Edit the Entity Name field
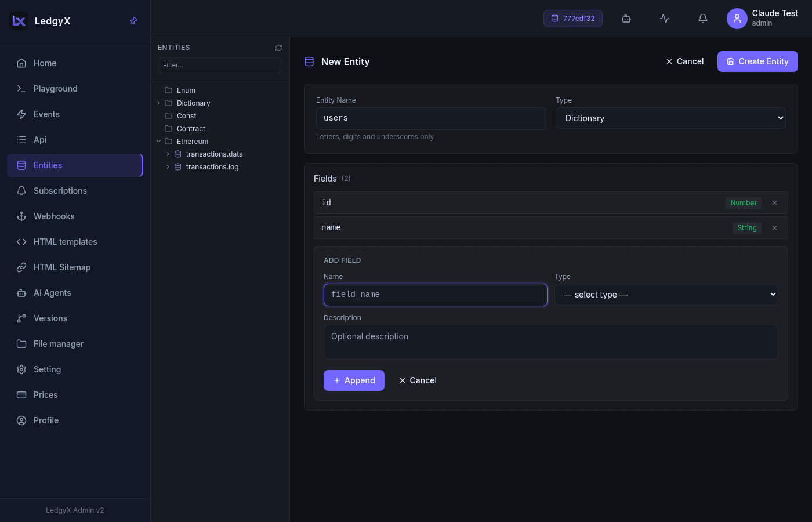 coord(431,118)
